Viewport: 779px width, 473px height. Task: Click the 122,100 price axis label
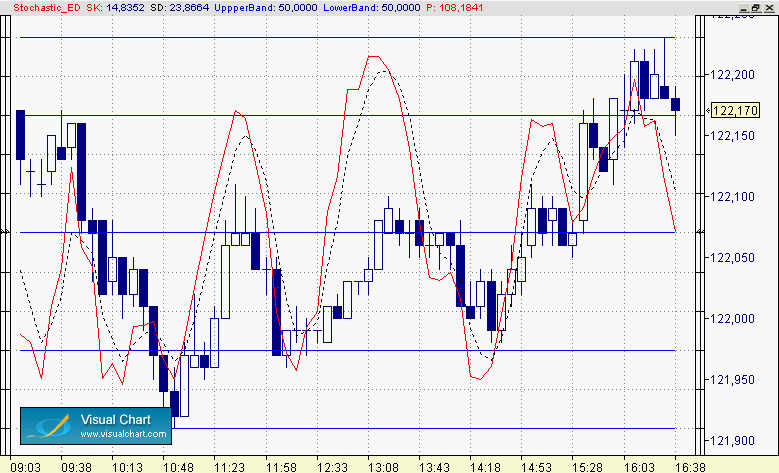733,197
